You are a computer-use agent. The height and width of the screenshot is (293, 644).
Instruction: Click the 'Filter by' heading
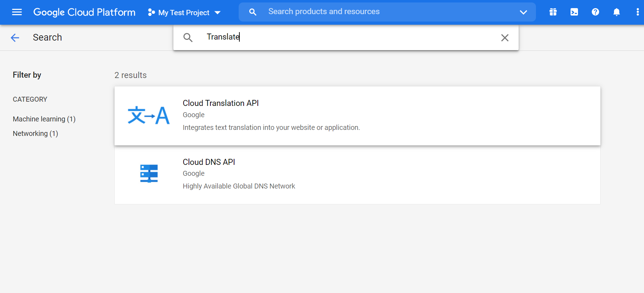(27, 75)
